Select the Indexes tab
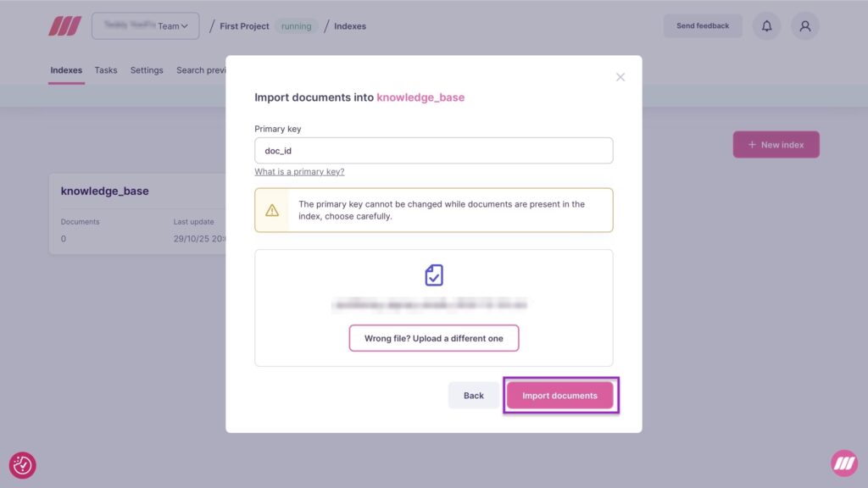 (x=66, y=70)
